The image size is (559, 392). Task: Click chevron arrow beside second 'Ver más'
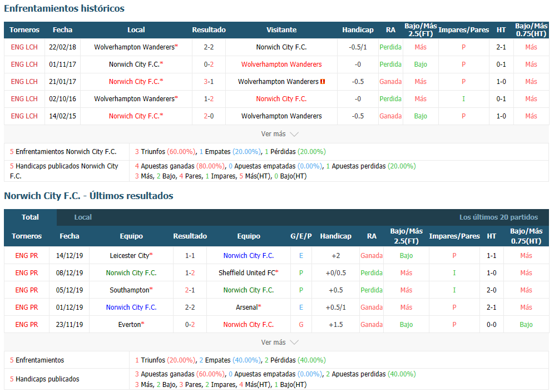(x=294, y=343)
